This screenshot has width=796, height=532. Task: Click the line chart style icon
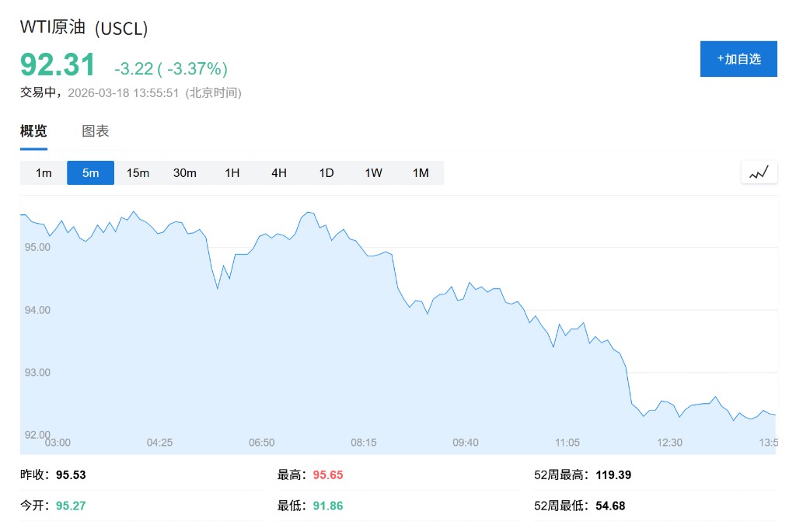[759, 172]
